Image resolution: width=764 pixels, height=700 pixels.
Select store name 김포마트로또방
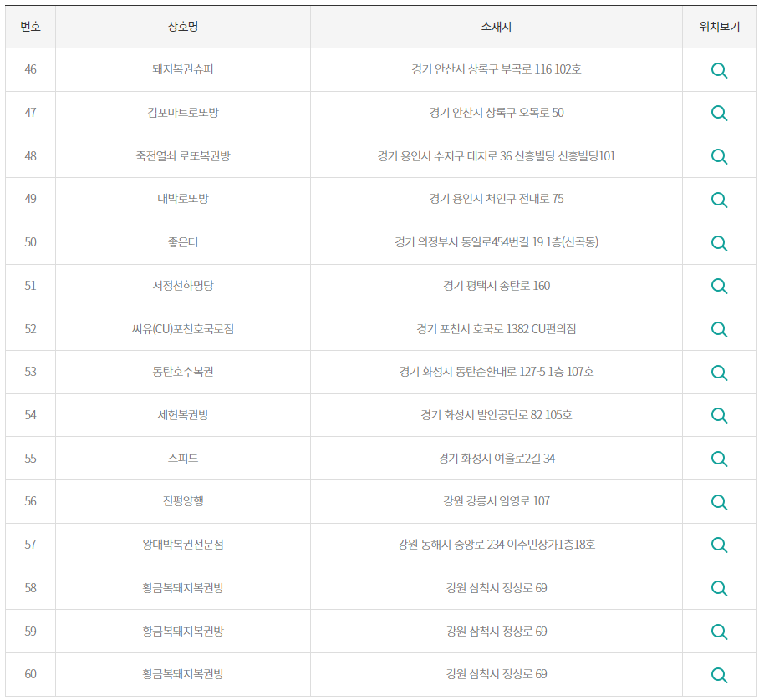pos(183,113)
